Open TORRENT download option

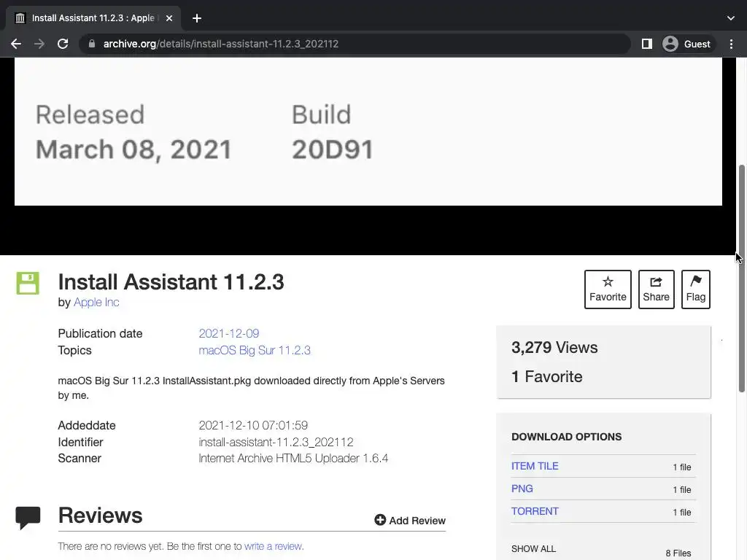(535, 511)
